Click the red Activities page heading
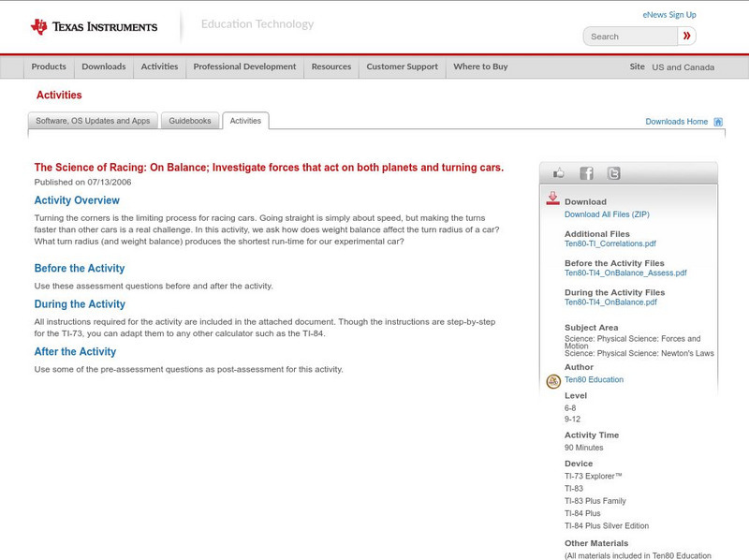The height and width of the screenshot is (560, 749). pyautogui.click(x=59, y=96)
